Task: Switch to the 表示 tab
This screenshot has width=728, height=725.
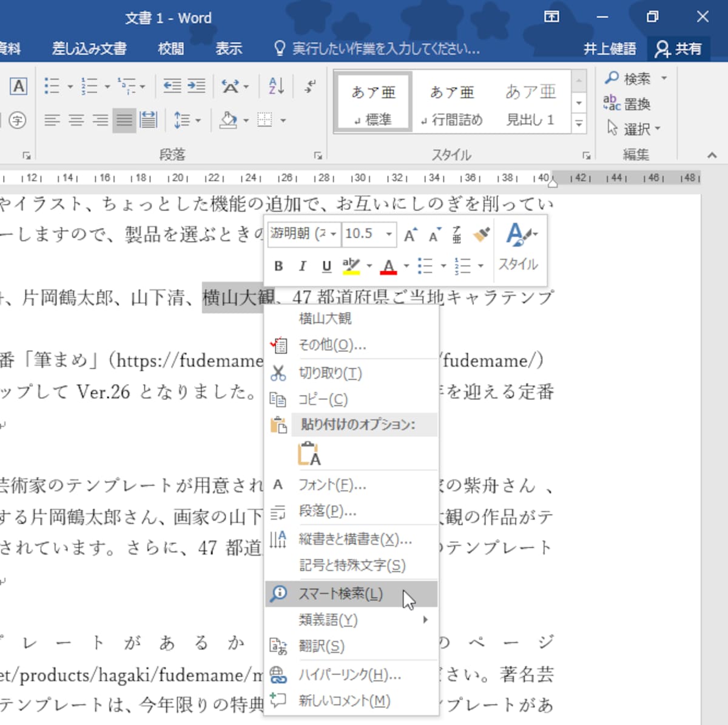Action: pyautogui.click(x=229, y=49)
